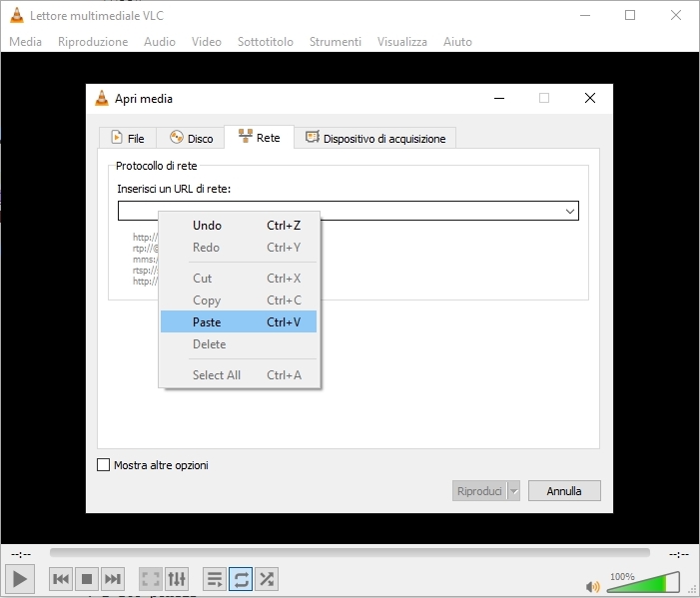Minimize the Apri media dialog
Image resolution: width=700 pixels, height=598 pixels.
tap(499, 98)
